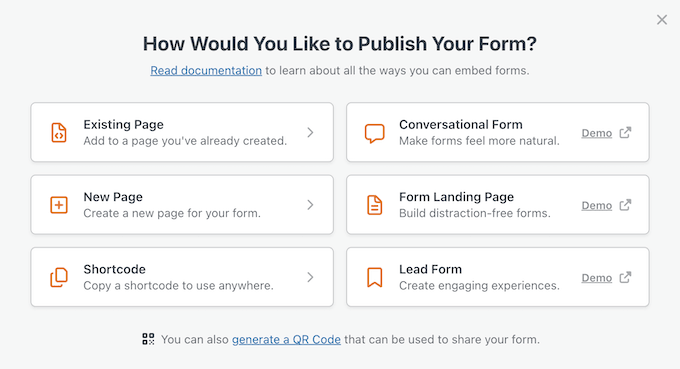Pick the Shortcode title text
The image size is (680, 369).
tap(114, 269)
